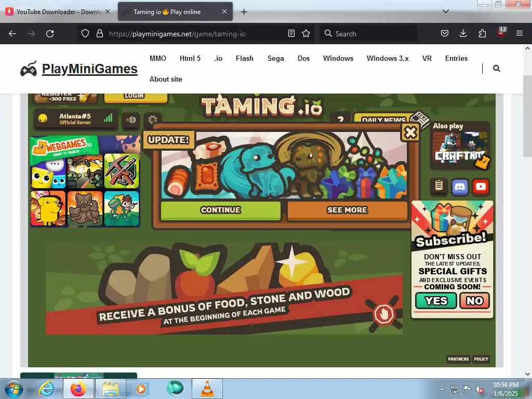Accept subscription with Yes button
This screenshot has width=532, height=399.
point(436,301)
